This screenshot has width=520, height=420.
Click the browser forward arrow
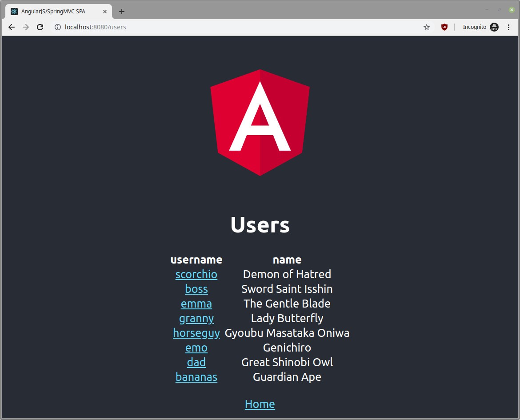tap(26, 27)
